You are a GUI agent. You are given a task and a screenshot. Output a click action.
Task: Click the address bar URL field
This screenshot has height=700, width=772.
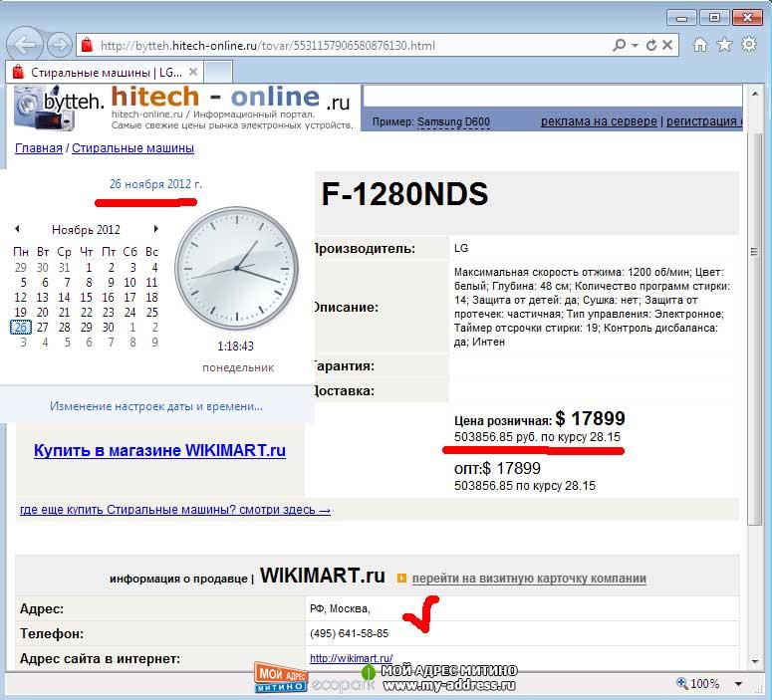[349, 45]
